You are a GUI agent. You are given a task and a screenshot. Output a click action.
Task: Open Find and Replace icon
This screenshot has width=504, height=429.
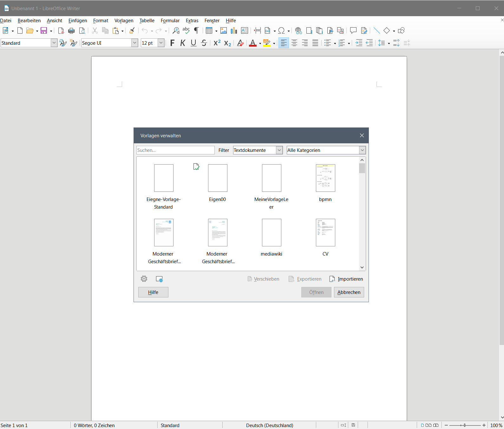coord(176,31)
